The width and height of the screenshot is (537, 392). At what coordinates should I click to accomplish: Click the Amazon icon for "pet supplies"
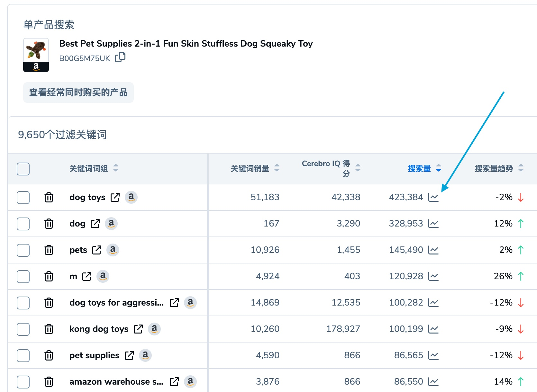[x=145, y=355]
